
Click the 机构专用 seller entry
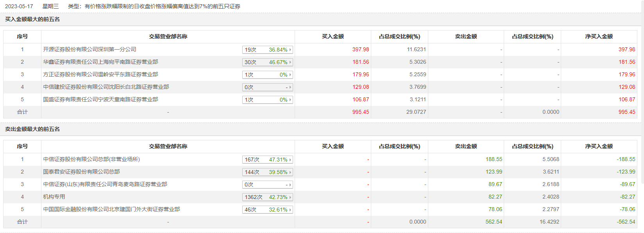54,197
